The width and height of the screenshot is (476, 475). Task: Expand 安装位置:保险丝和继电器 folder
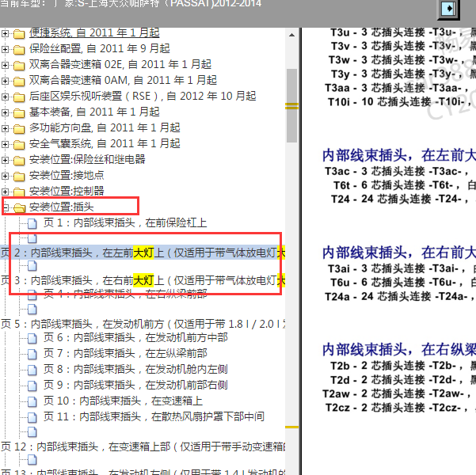point(5,160)
